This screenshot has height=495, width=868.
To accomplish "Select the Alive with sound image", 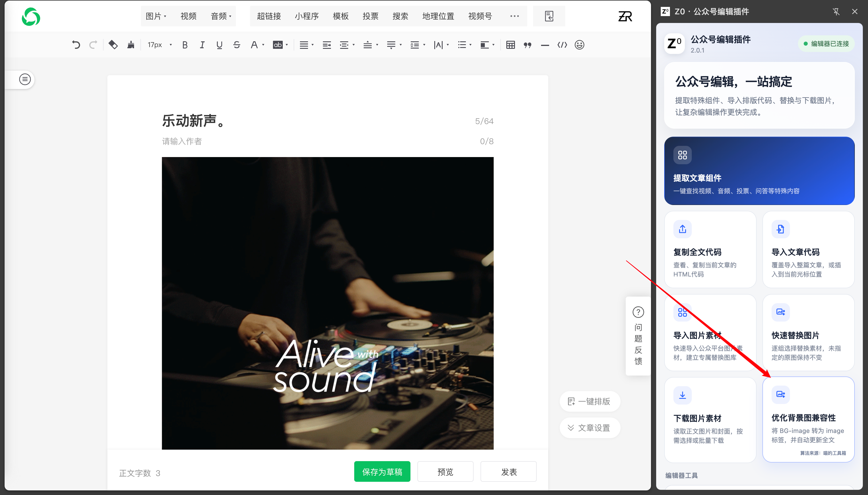I will (328, 303).
